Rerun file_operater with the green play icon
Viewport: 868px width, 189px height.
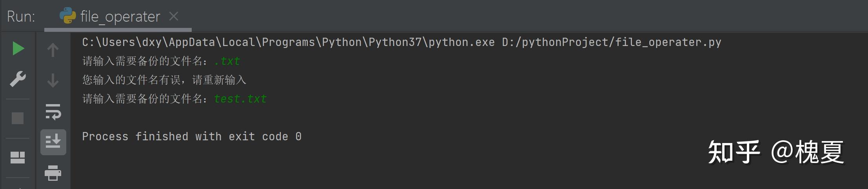[x=18, y=49]
